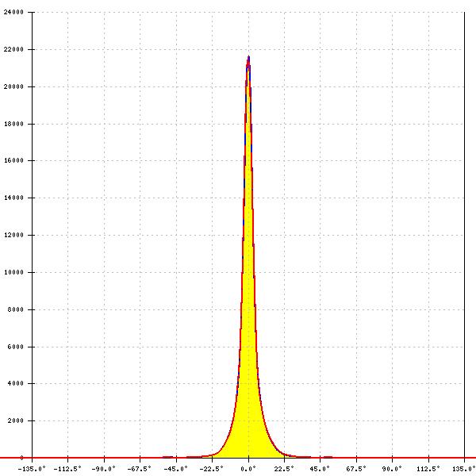Click the 90.0° x-axis label
This screenshot has height=476, width=476.
392,469
